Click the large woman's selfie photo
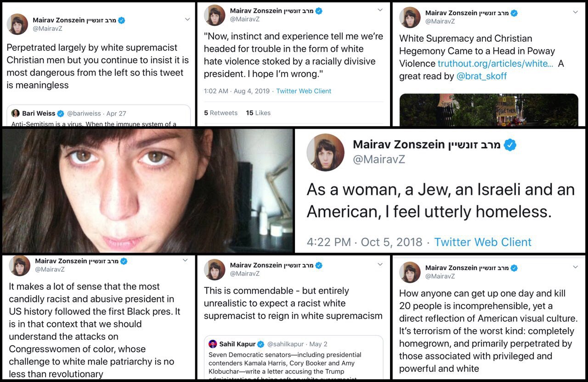Viewport: 588px width, 382px height. [x=147, y=191]
